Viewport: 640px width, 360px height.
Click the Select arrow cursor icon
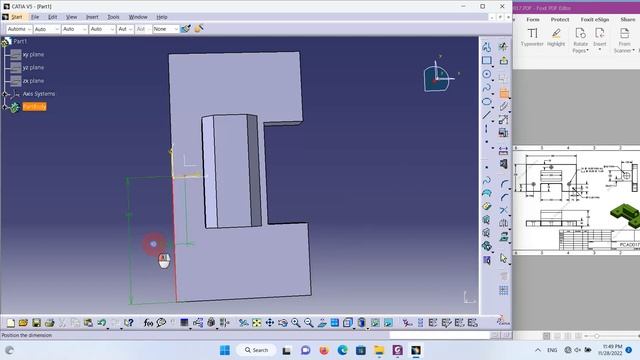[504, 258]
